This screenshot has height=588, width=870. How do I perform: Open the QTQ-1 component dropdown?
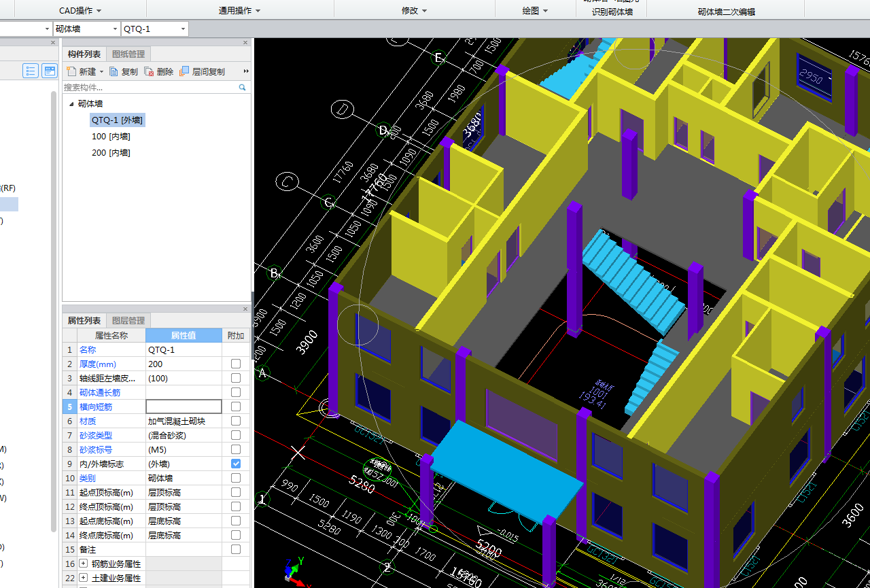pos(183,29)
